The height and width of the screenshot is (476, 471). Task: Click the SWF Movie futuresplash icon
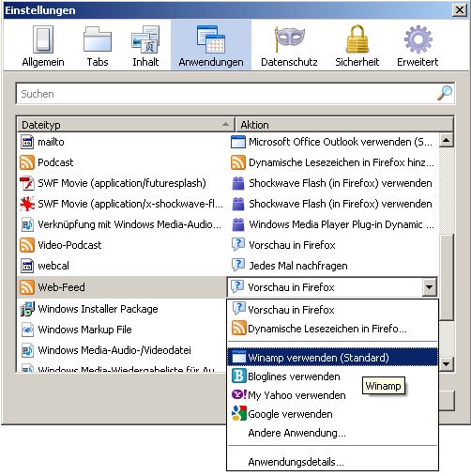coord(27,183)
